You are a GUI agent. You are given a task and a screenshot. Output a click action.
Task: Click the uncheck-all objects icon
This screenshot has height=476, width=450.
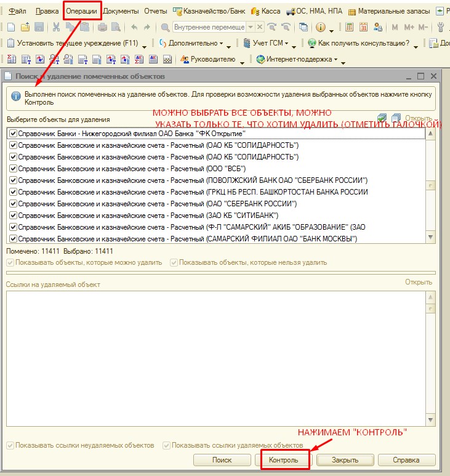click(396, 118)
